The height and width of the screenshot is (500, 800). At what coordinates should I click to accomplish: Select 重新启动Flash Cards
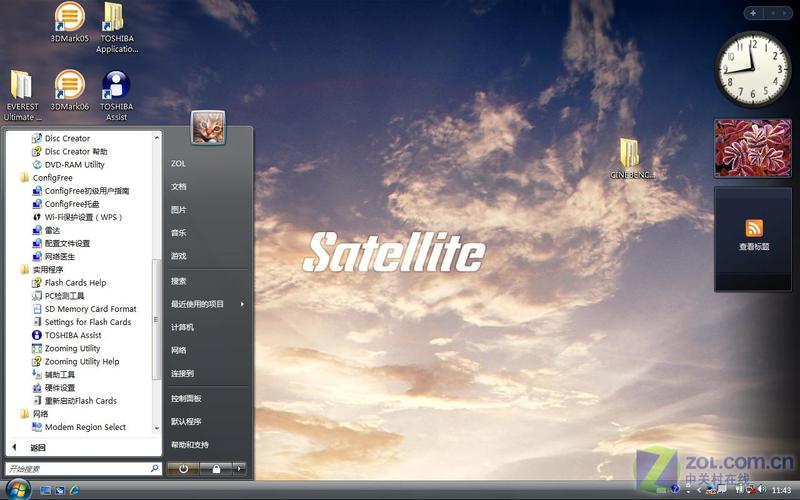74,401
